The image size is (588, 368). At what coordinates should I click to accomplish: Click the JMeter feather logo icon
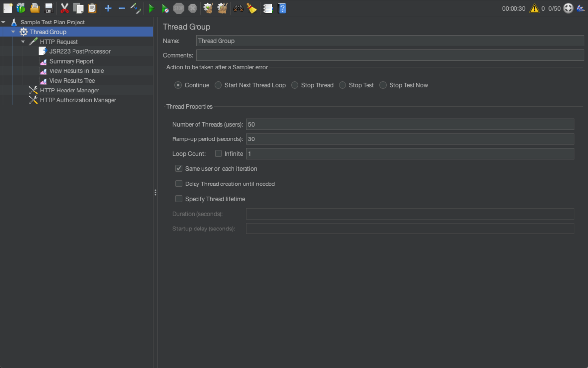click(x=581, y=8)
